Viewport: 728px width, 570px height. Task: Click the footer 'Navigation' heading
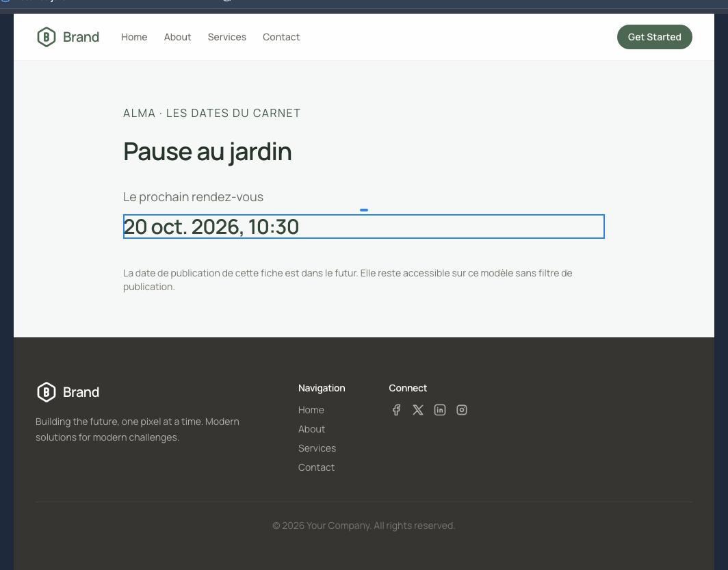pos(322,388)
